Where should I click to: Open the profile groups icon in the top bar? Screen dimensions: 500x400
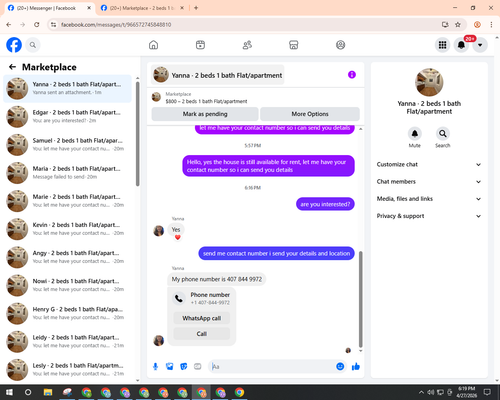(x=340, y=45)
